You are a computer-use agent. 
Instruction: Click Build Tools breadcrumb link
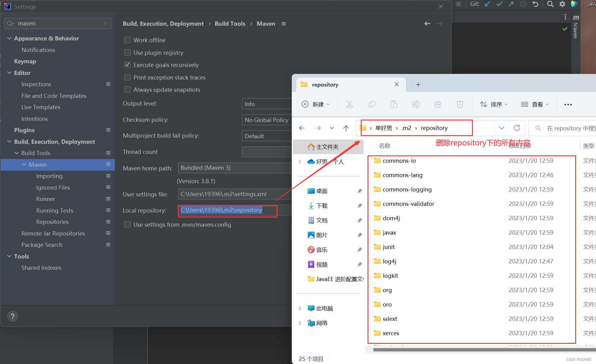(230, 24)
